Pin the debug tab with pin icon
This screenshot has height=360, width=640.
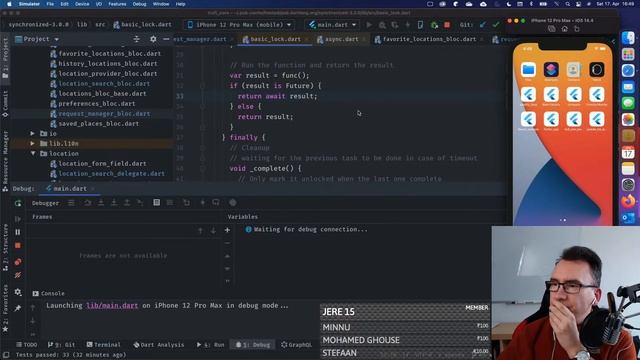coord(18,308)
